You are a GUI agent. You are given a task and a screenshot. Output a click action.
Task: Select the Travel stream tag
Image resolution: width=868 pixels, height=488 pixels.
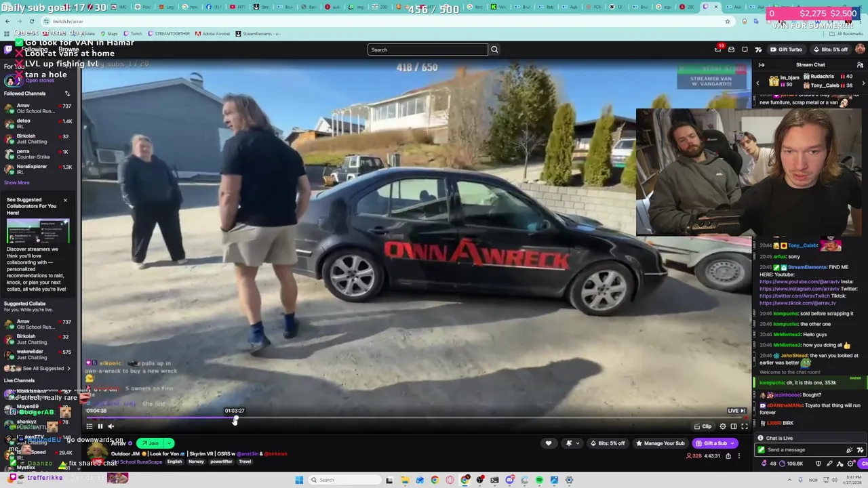click(x=245, y=462)
